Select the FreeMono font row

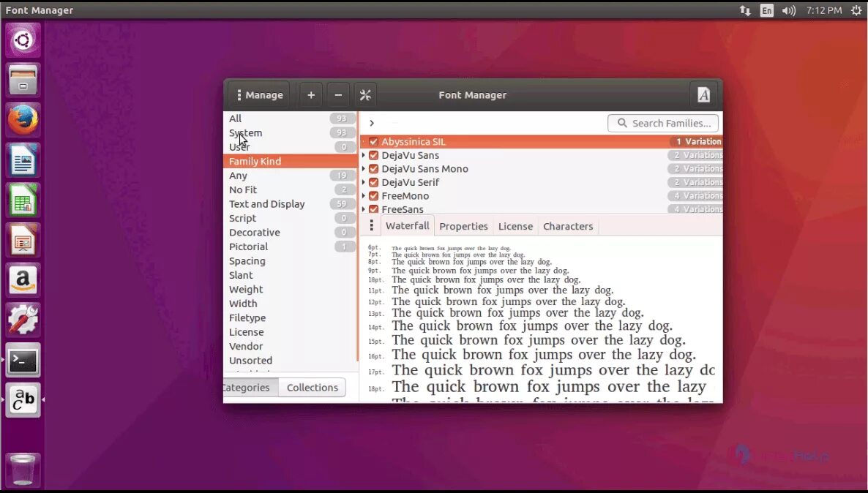(542, 196)
